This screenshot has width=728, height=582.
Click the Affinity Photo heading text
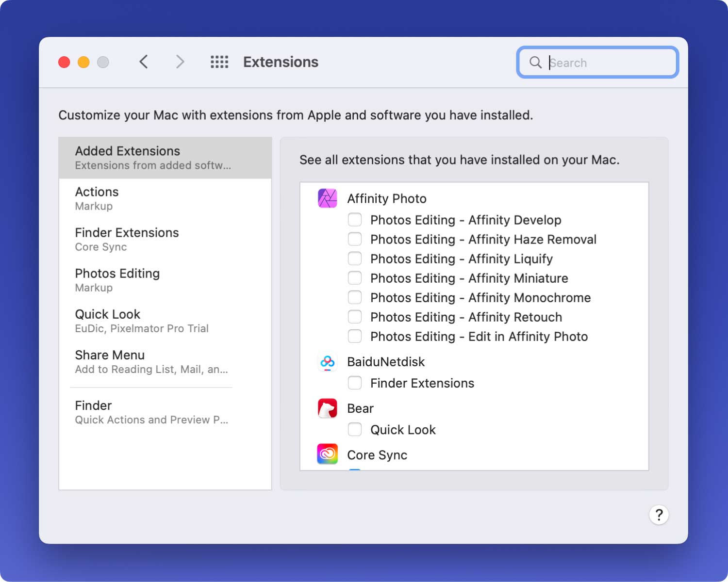[387, 199]
